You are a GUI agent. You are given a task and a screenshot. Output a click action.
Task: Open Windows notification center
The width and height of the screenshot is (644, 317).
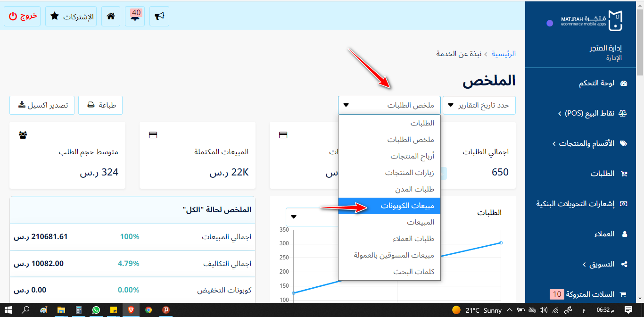[x=628, y=310]
